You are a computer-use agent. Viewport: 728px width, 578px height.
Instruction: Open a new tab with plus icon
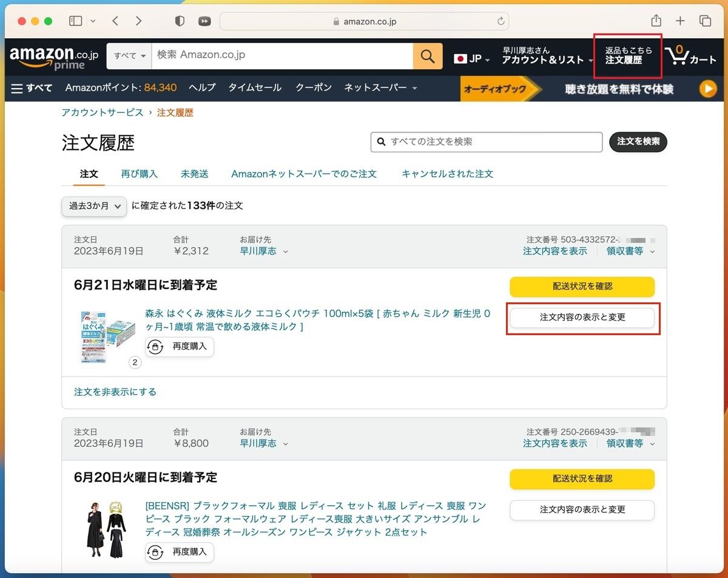[680, 21]
